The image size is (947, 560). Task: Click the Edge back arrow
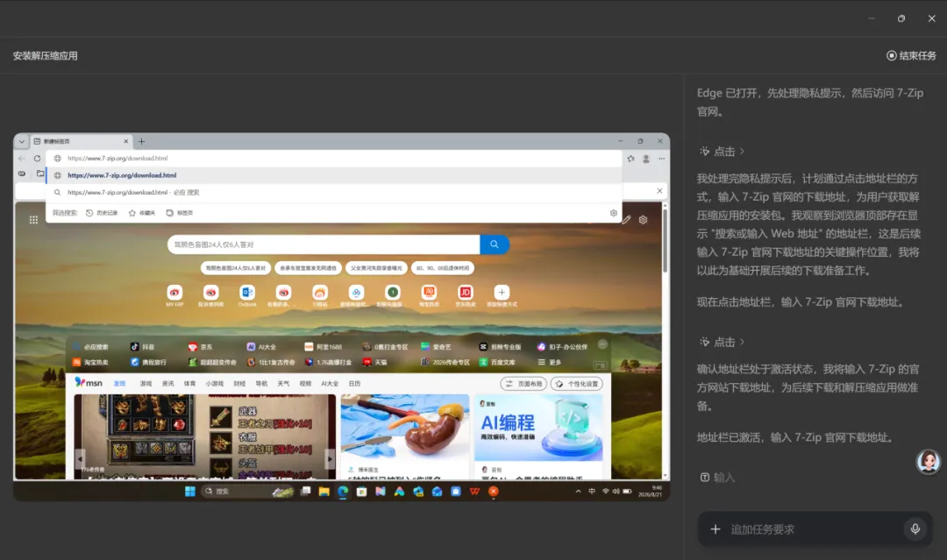22,158
